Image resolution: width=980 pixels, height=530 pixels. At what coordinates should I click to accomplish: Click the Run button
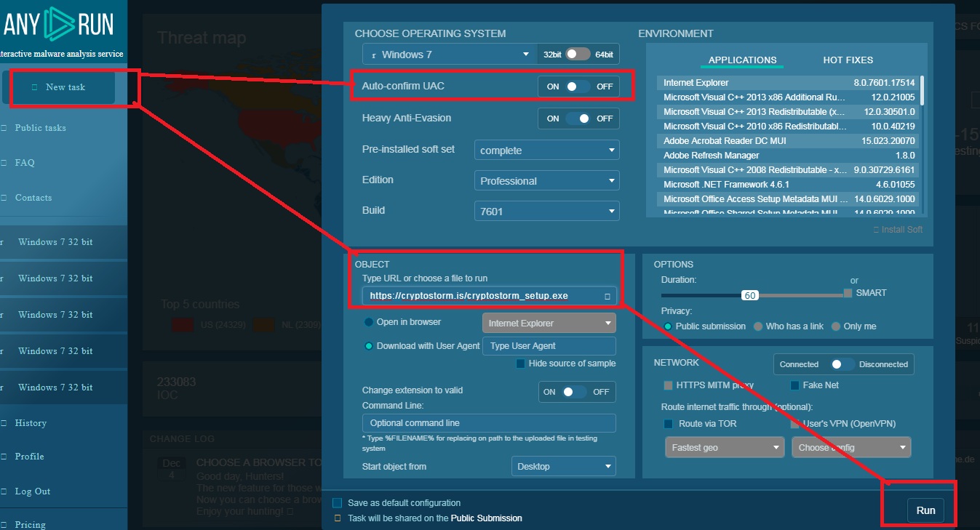pyautogui.click(x=925, y=510)
